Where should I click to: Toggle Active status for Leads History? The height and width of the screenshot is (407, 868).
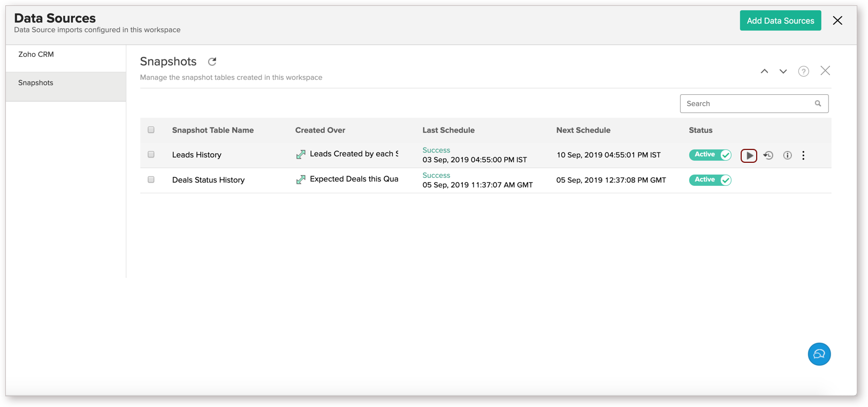710,155
